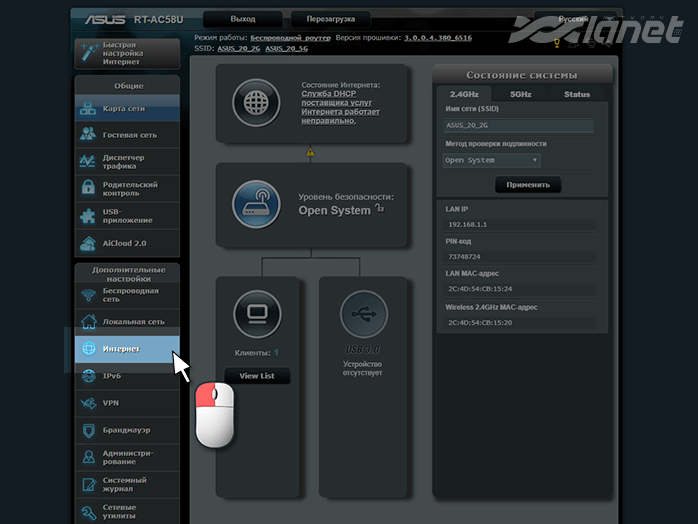Open the VPN section in the sidebar
Image resolution: width=698 pixels, height=524 pixels.
click(127, 403)
